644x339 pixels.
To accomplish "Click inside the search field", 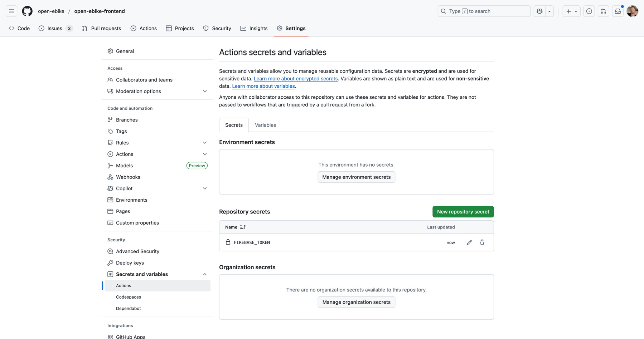I will pos(484,11).
